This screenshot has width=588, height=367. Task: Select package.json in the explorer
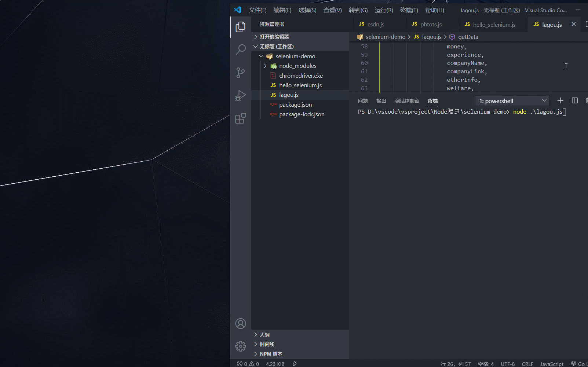(295, 104)
